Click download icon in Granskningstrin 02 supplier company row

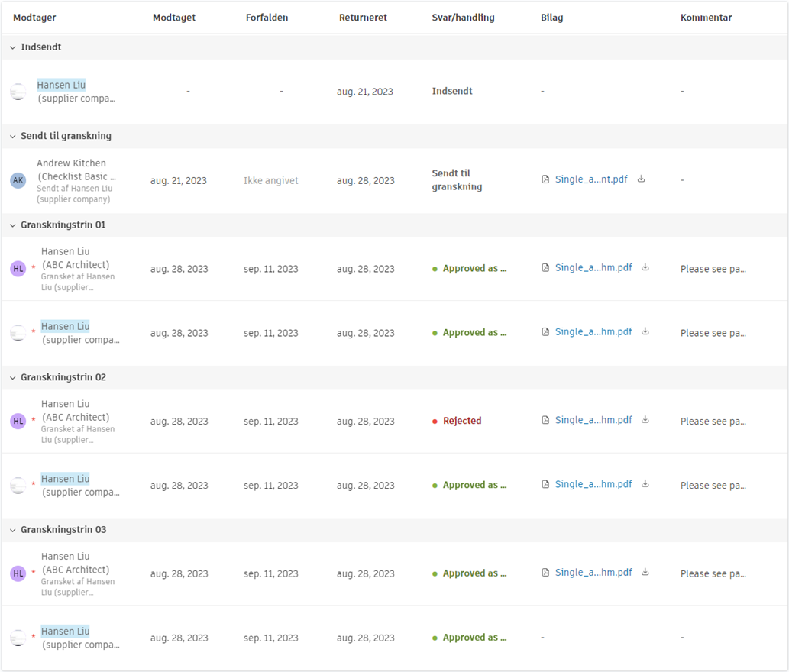pyautogui.click(x=645, y=484)
